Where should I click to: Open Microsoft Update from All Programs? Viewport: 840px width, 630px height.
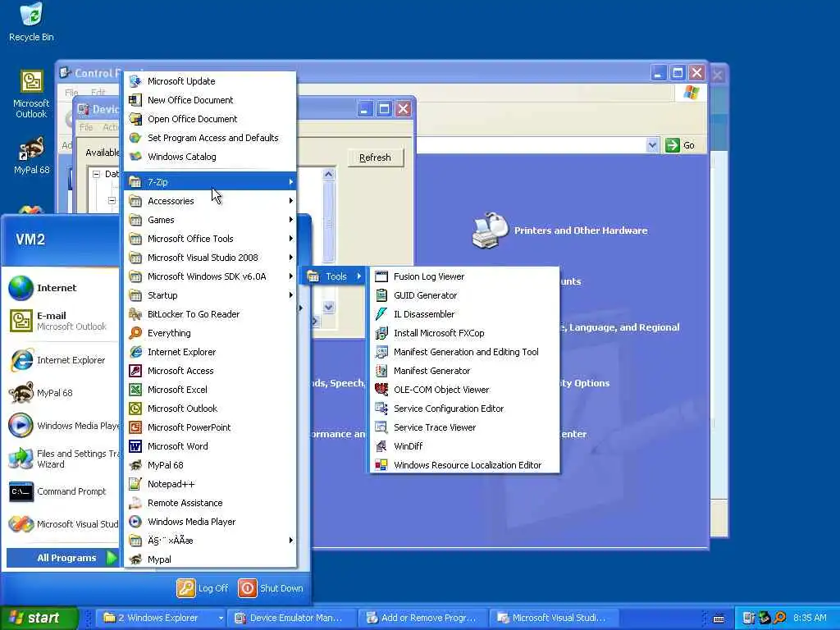(x=210, y=81)
